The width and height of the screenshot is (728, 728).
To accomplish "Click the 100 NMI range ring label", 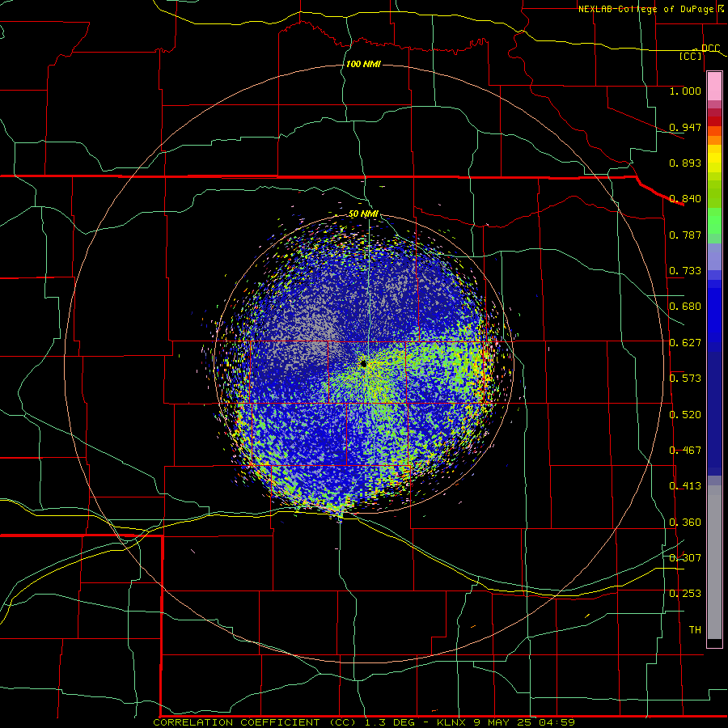I will pos(363,64).
